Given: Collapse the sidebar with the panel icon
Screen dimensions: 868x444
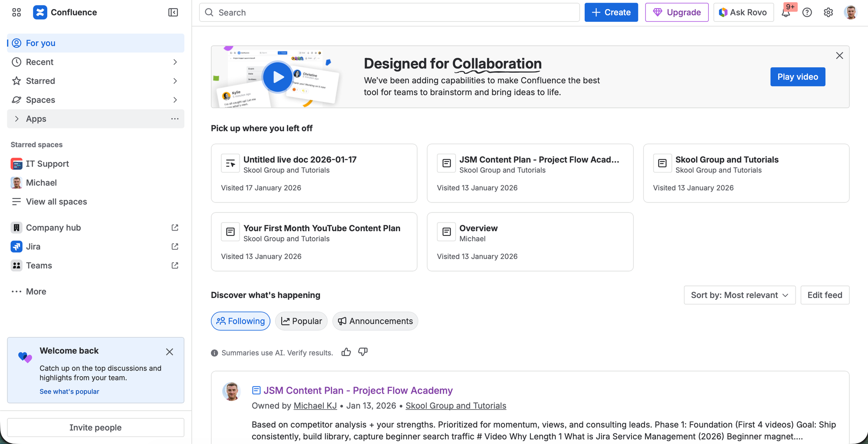Looking at the screenshot, I should (173, 13).
